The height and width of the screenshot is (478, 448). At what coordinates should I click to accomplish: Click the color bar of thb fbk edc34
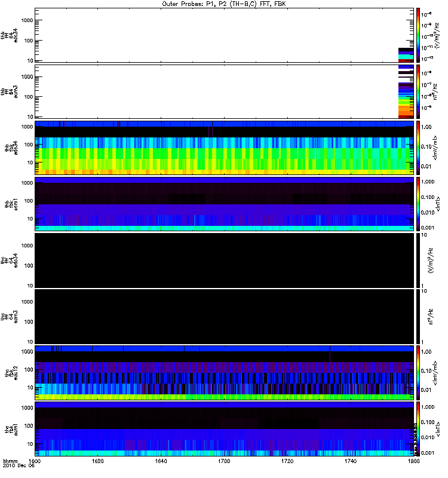tap(418, 148)
